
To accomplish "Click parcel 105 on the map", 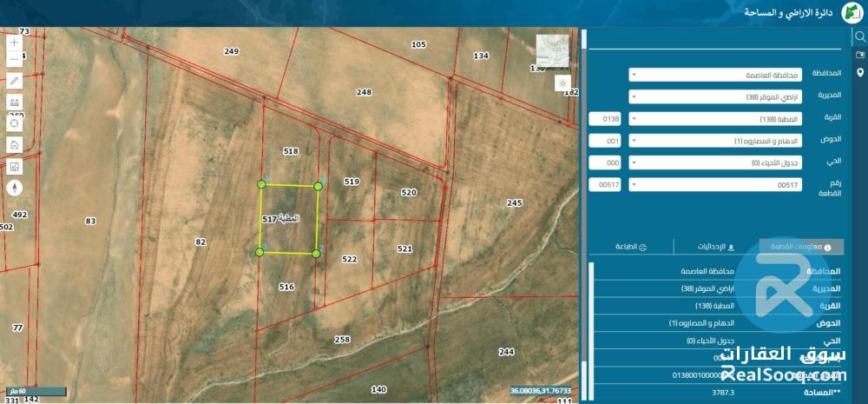I will point(419,44).
